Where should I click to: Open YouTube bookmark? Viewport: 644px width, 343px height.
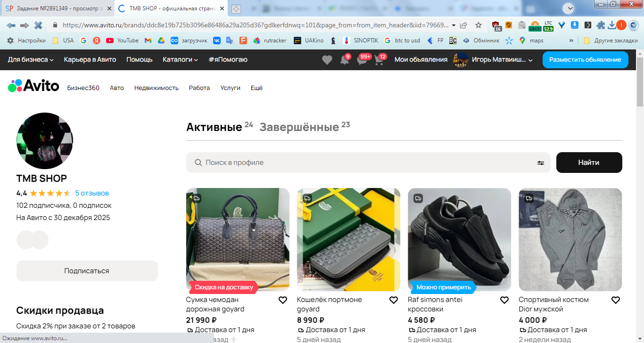point(123,41)
